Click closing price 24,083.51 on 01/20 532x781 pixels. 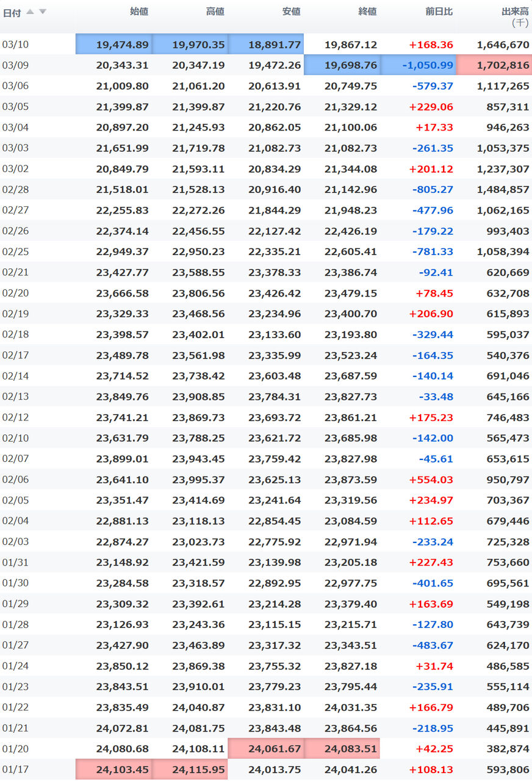(342, 749)
